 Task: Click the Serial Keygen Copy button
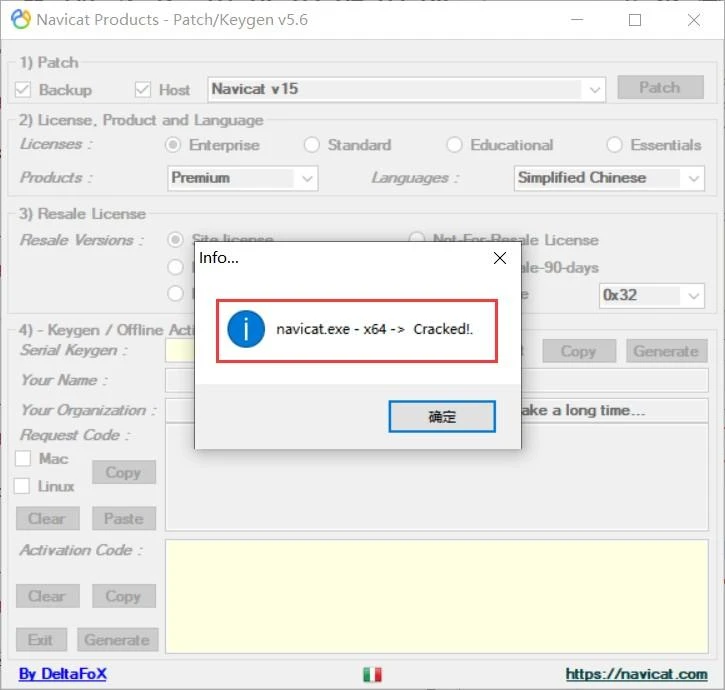pos(579,351)
